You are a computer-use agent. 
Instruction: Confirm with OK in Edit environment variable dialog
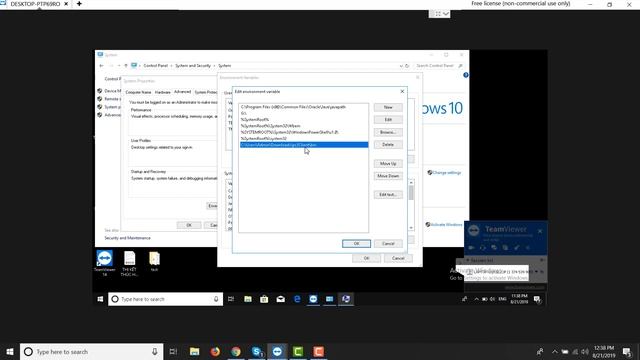click(356, 244)
